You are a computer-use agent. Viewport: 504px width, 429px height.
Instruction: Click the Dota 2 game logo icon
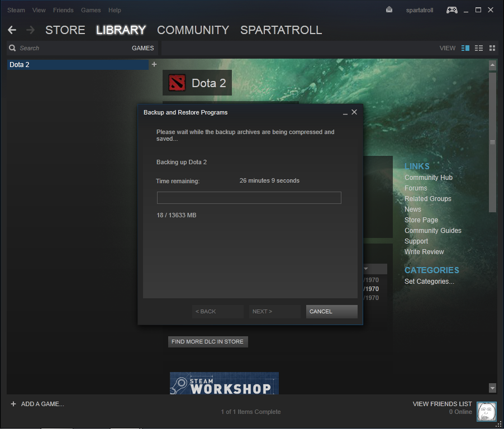(177, 83)
